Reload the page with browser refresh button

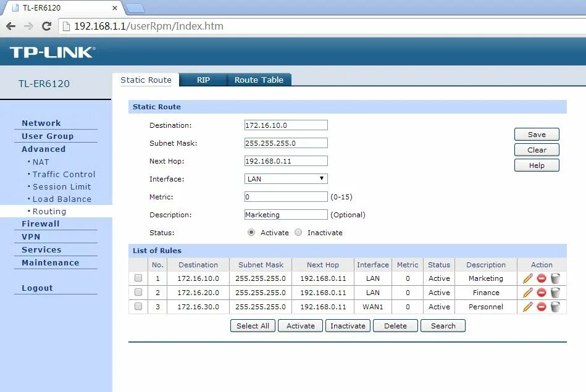pos(47,27)
